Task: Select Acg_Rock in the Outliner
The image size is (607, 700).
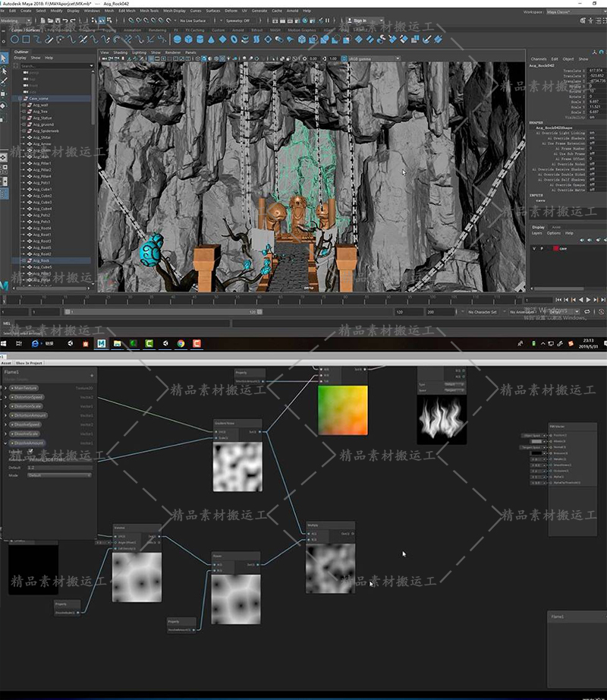Action: [x=41, y=260]
